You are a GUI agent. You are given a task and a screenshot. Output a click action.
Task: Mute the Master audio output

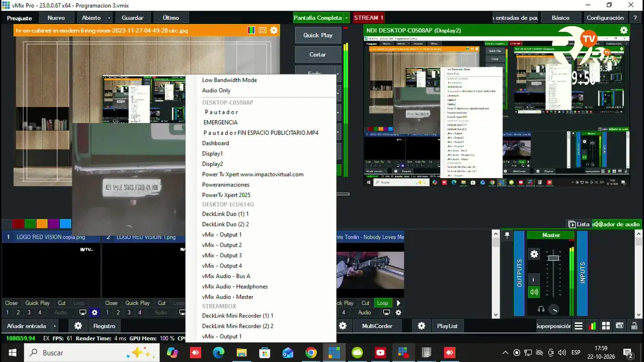point(533,292)
